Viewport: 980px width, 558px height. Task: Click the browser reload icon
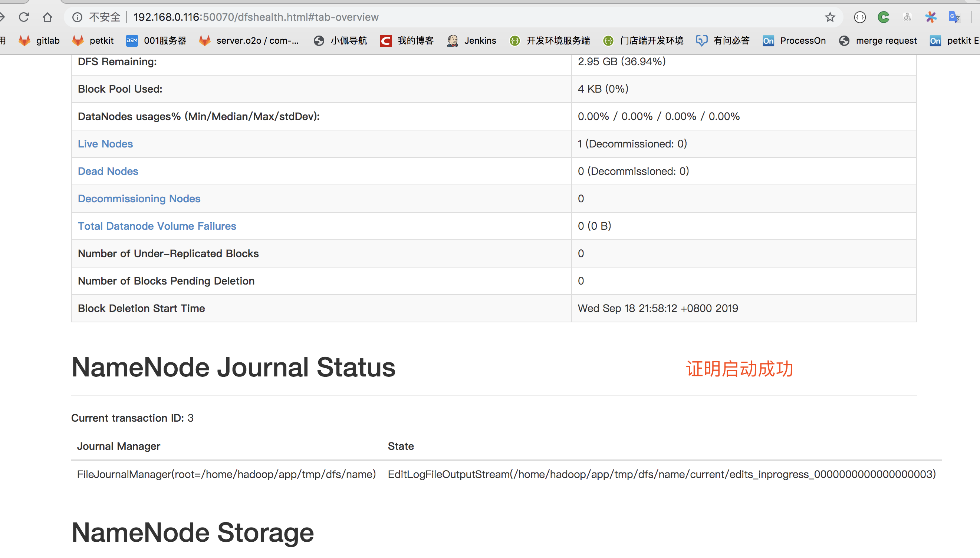coord(24,17)
